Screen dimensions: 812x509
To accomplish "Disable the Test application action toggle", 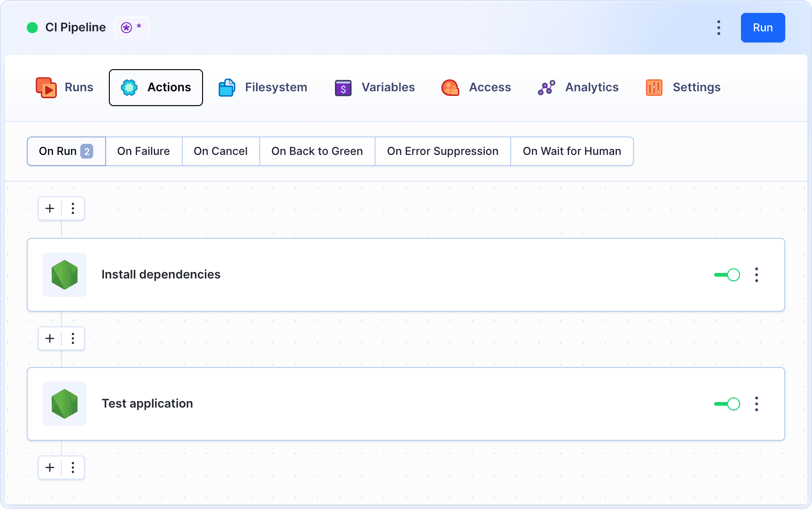I will (x=727, y=404).
